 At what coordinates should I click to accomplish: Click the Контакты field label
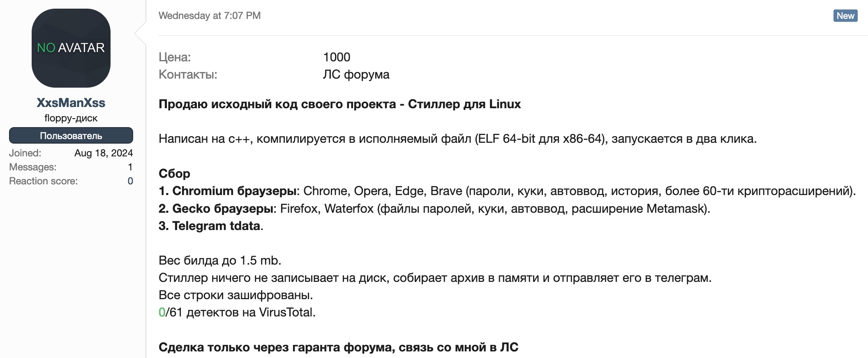188,74
